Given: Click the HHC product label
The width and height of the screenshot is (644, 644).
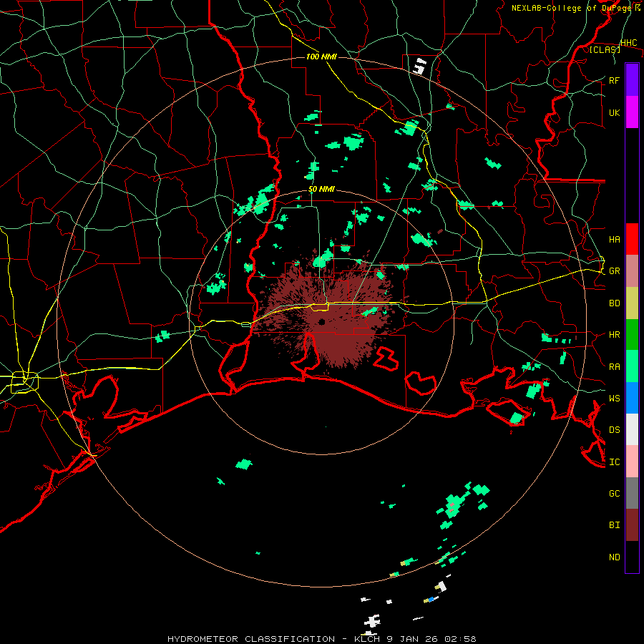Looking at the screenshot, I should point(628,43).
